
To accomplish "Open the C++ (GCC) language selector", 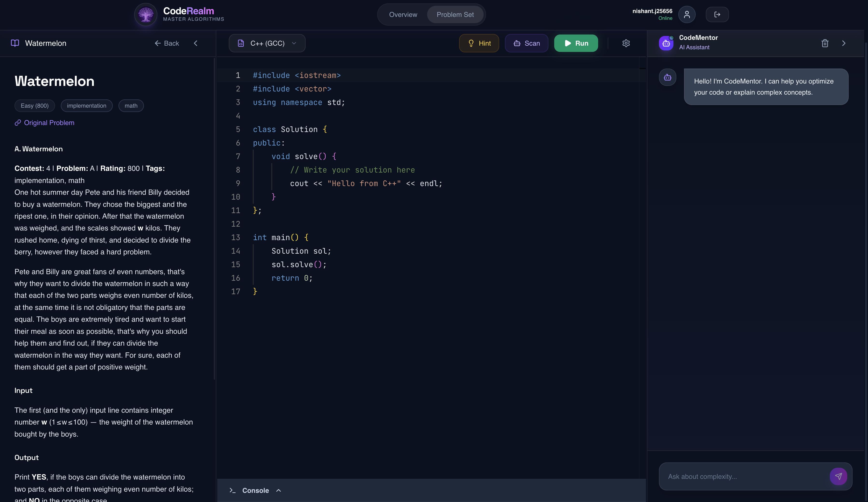I will pyautogui.click(x=267, y=43).
